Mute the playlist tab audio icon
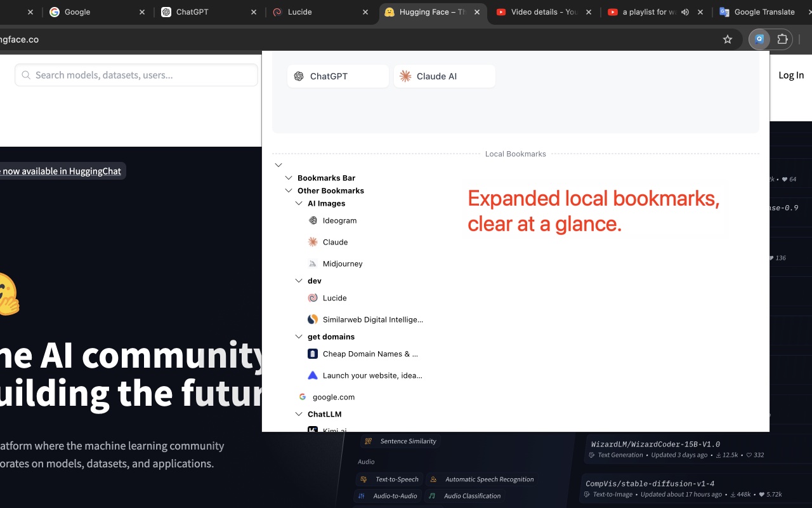Image resolution: width=812 pixels, height=508 pixels. (685, 12)
